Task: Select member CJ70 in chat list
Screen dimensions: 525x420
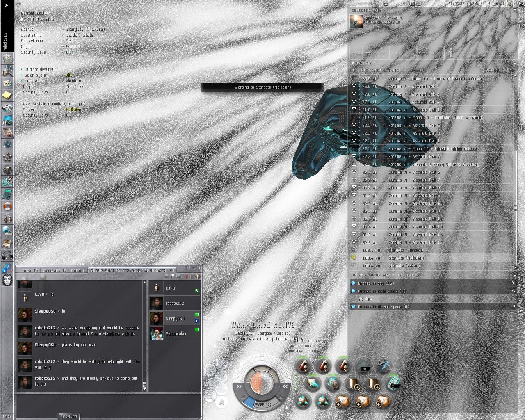Action: (x=175, y=288)
